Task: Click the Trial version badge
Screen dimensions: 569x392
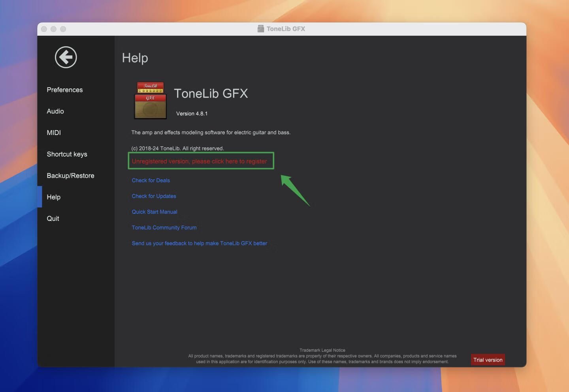Action: [x=488, y=360]
